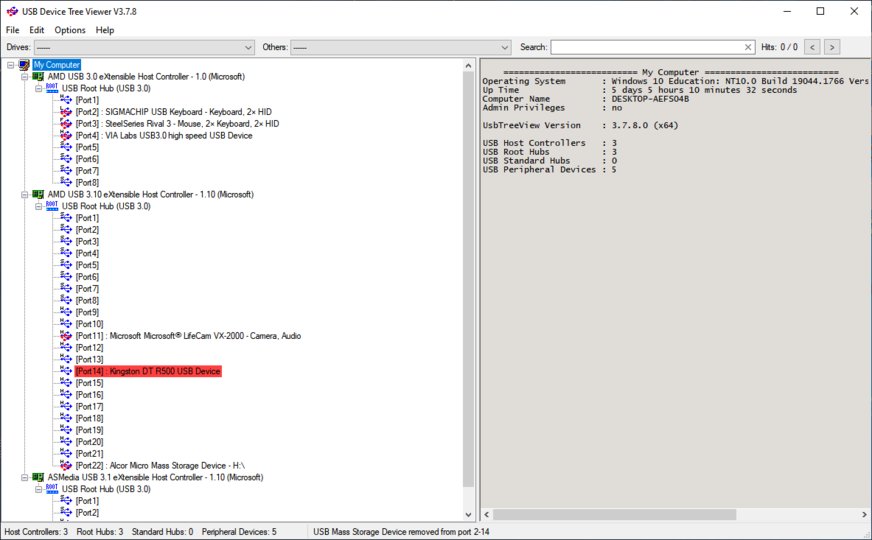Clear the search field with X
Screen dimensions: 872x540
[748, 47]
